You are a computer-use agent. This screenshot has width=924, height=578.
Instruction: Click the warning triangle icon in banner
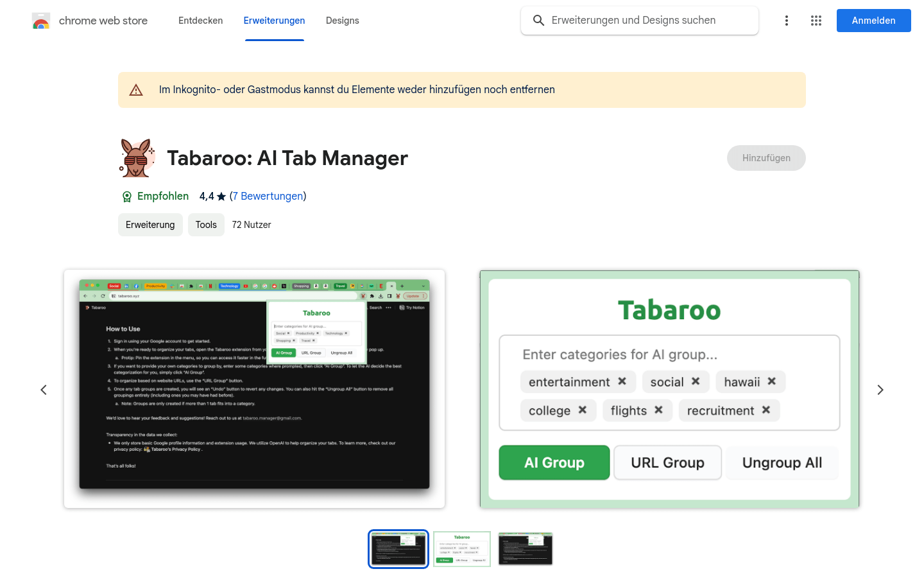click(136, 90)
